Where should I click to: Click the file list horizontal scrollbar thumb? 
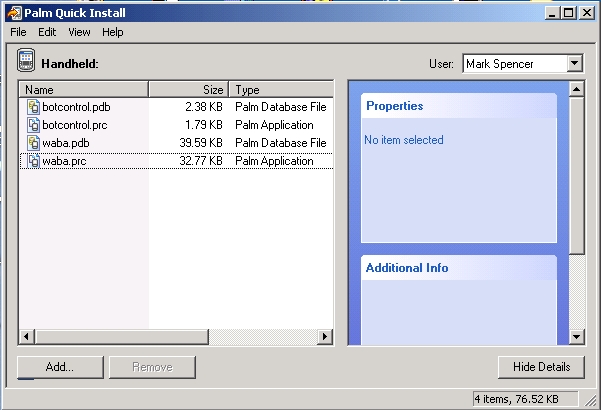pos(122,337)
